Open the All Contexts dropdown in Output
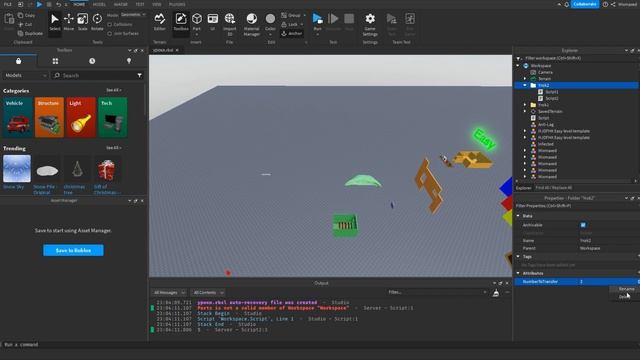 coord(208,293)
